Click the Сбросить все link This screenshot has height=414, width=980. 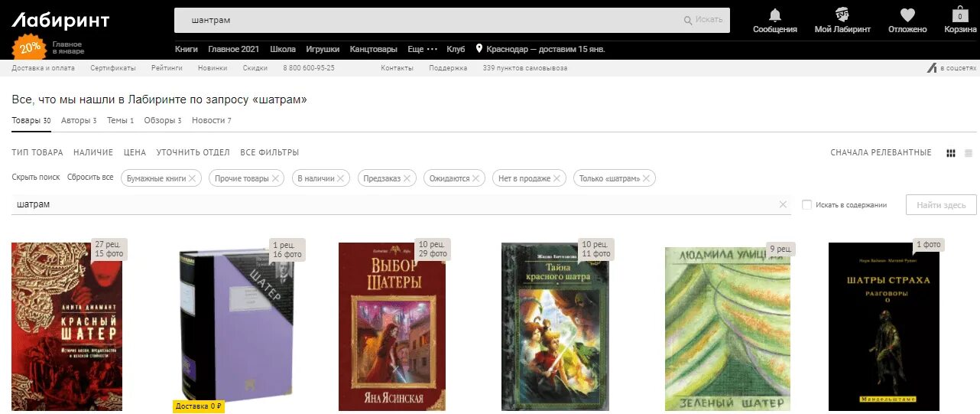coord(90,178)
